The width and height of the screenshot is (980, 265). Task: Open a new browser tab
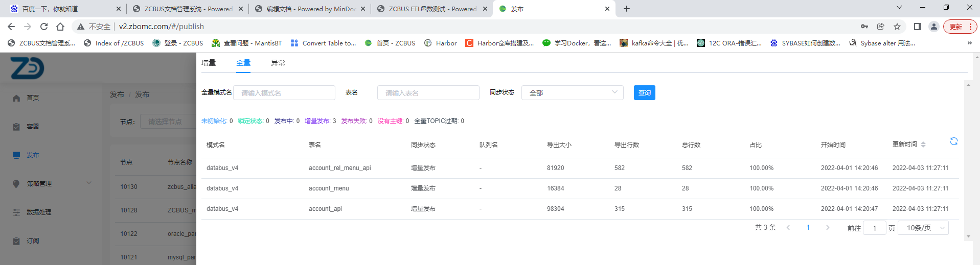[627, 9]
